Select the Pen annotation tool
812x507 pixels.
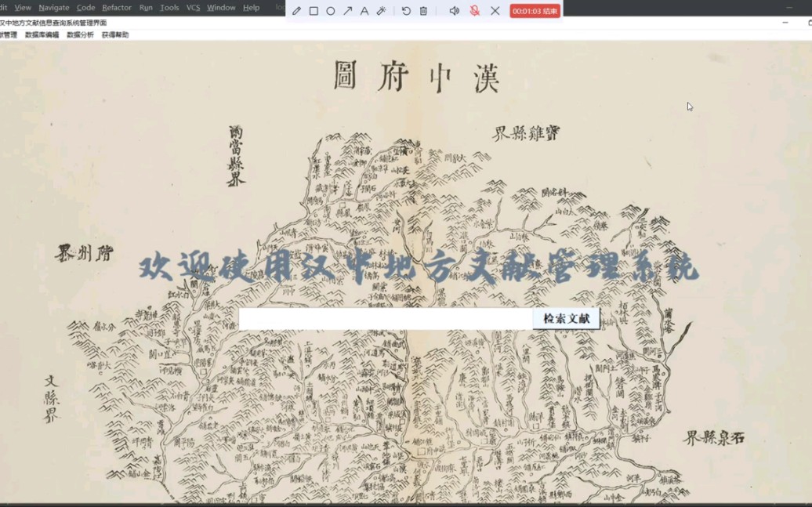pos(296,11)
